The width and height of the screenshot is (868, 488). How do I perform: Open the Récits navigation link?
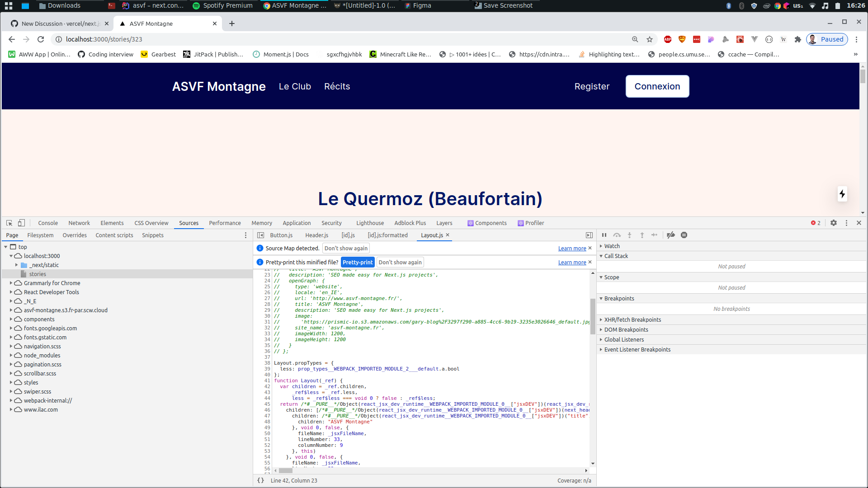337,86
